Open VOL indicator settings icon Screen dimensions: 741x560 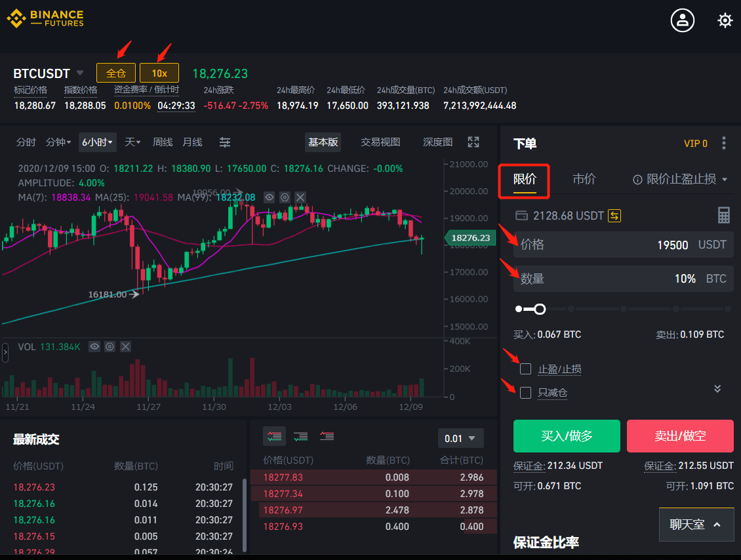click(x=110, y=347)
